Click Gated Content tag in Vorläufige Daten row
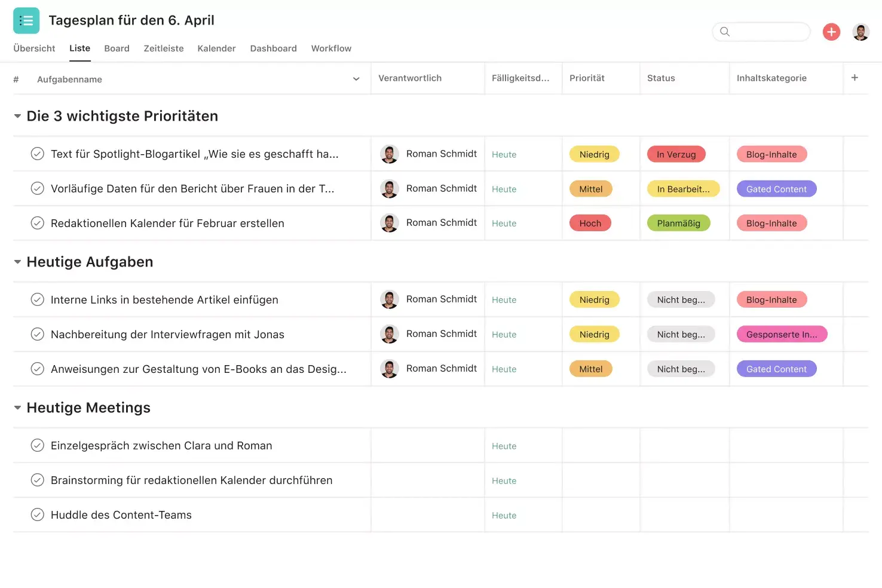The image size is (882, 588). (x=777, y=189)
